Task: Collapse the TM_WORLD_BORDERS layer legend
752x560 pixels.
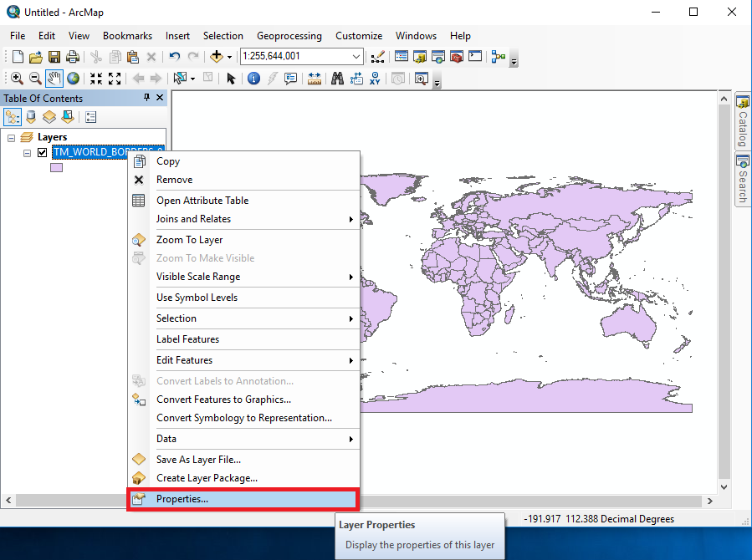Action: [27, 152]
